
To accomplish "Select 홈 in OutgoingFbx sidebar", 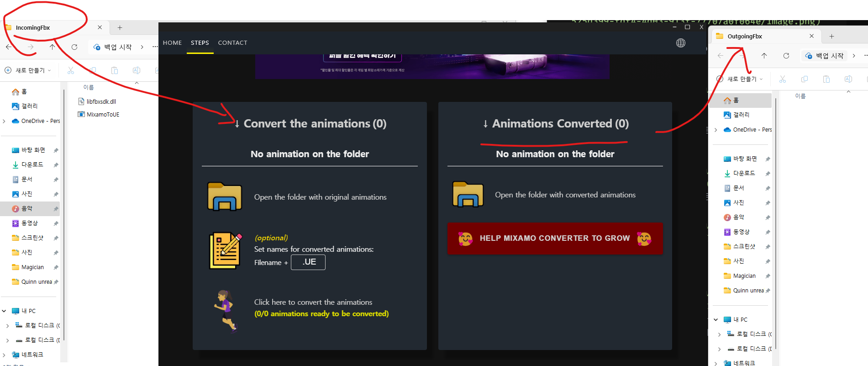I will coord(742,100).
